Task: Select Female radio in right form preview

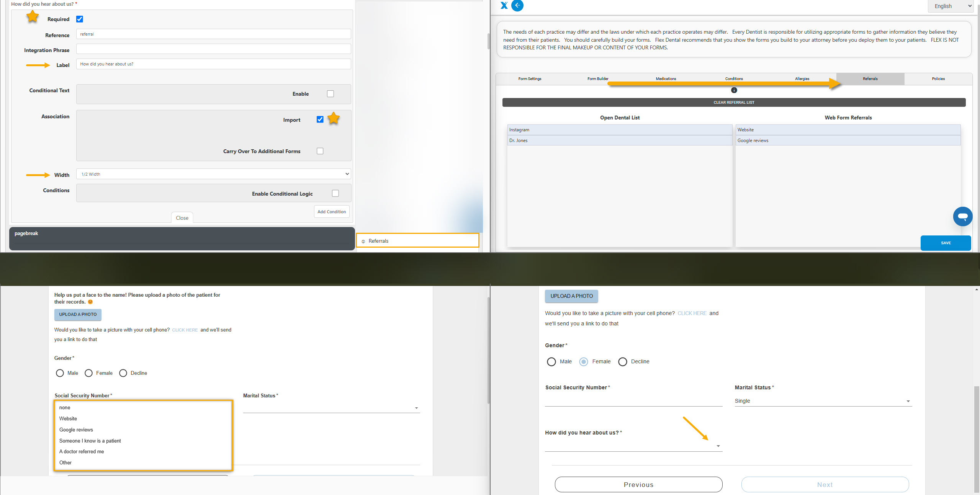Action: 584,362
